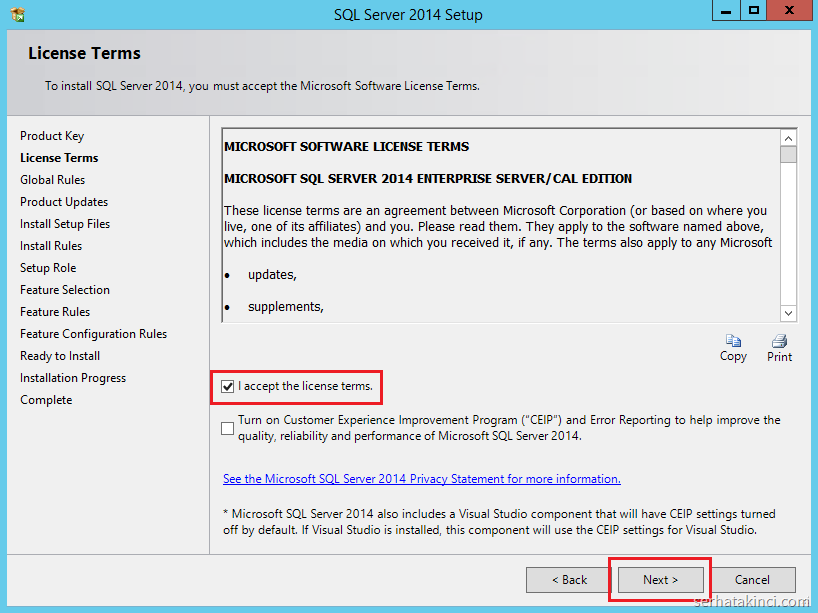Click the Copy icon below license text

(733, 342)
